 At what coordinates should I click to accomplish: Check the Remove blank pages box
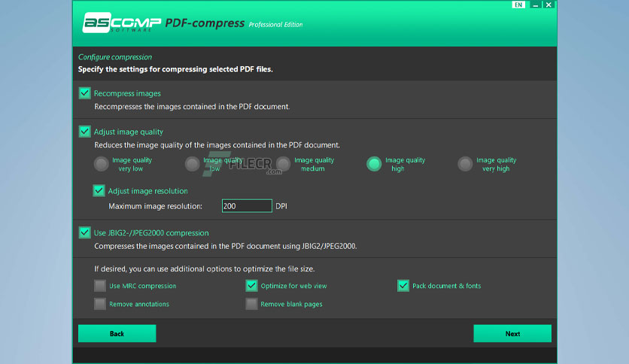251,304
